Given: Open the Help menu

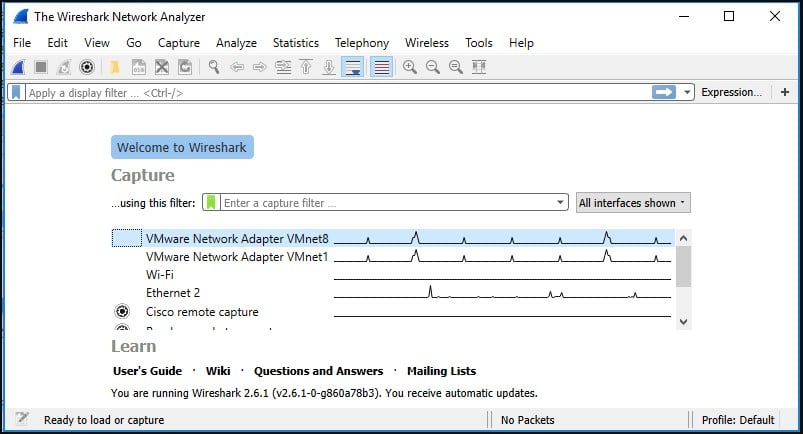Looking at the screenshot, I should [x=521, y=43].
